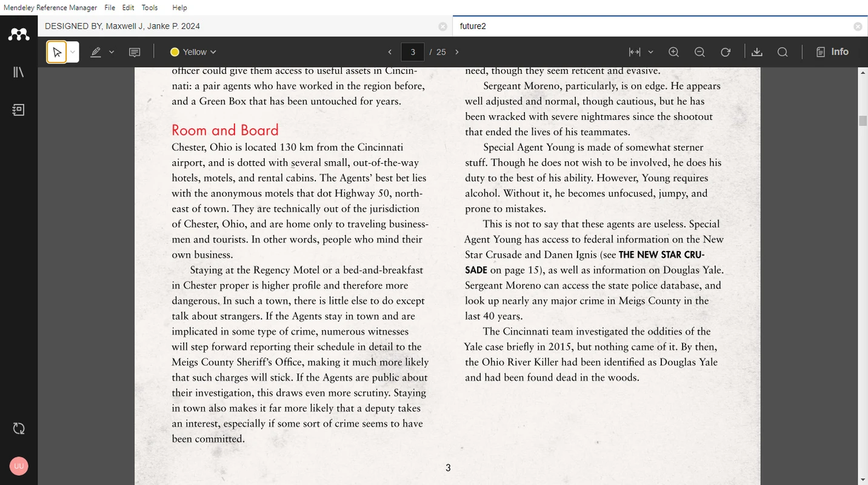Click the Room and Board heading
Viewport: 868px width, 485px height.
[225, 130]
